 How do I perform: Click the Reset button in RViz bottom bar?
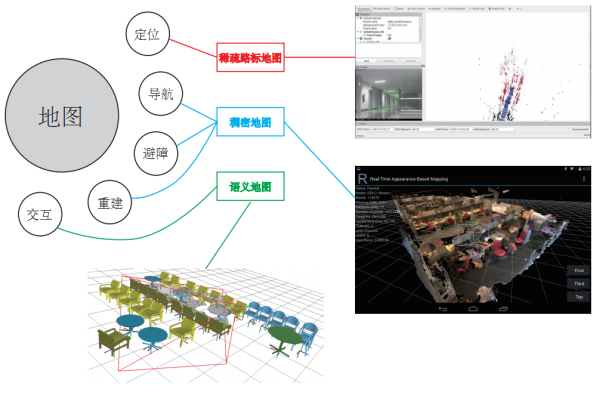[361, 136]
